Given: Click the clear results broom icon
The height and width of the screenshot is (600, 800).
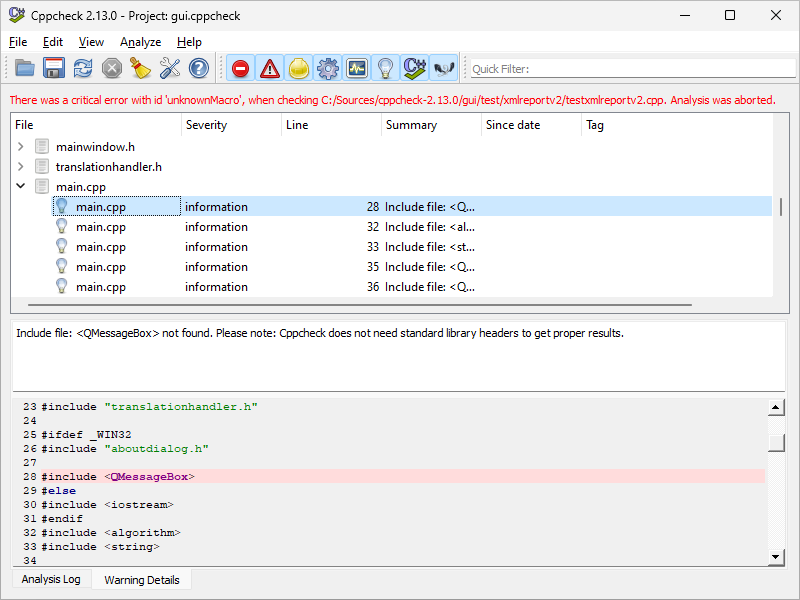Looking at the screenshot, I should tap(141, 68).
